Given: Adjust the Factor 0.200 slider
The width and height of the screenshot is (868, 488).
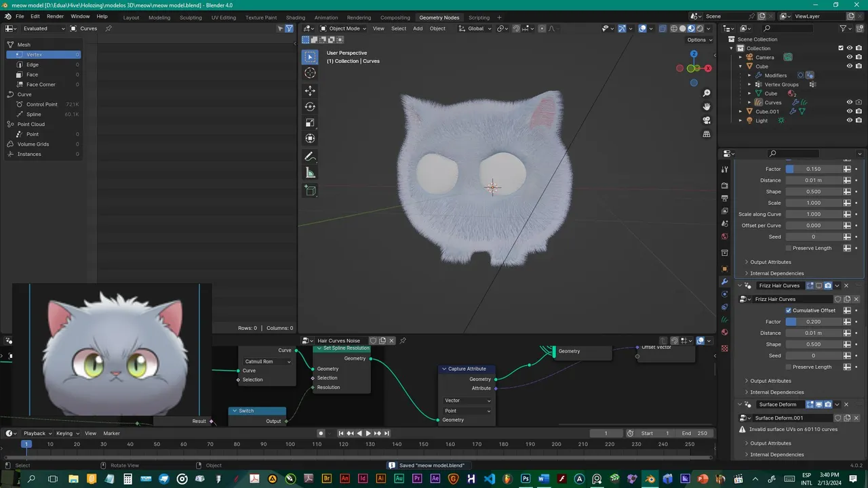Looking at the screenshot, I should [x=813, y=321].
